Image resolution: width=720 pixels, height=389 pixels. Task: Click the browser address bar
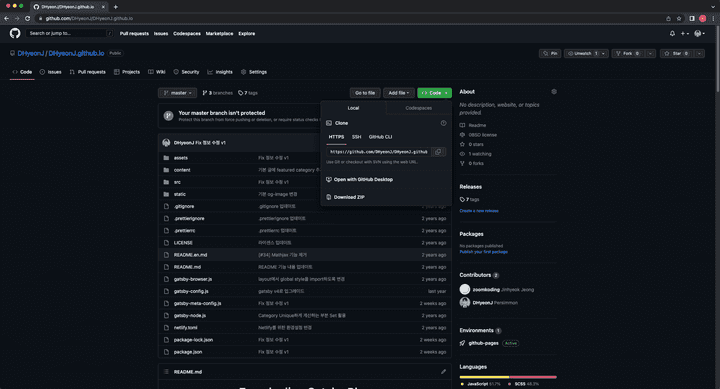coord(349,18)
